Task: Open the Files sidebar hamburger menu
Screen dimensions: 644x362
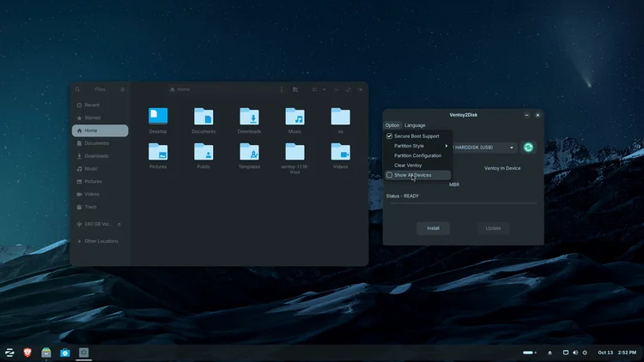Action: (123, 89)
